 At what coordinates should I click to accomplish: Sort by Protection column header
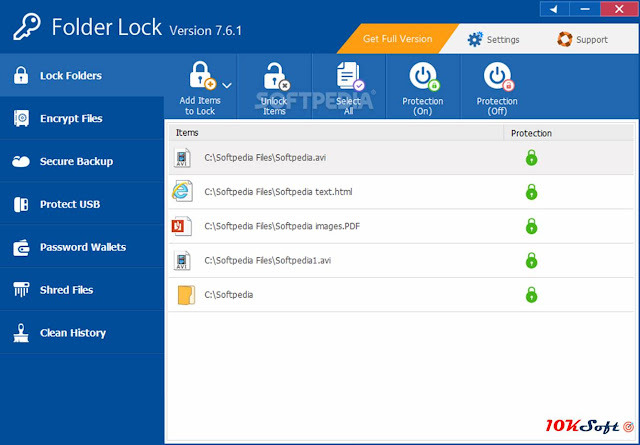tap(569, 133)
